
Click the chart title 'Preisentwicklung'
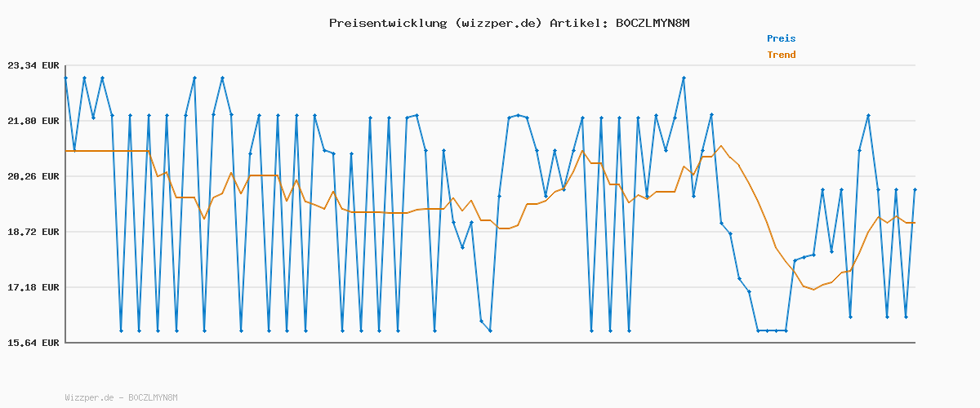point(387,23)
